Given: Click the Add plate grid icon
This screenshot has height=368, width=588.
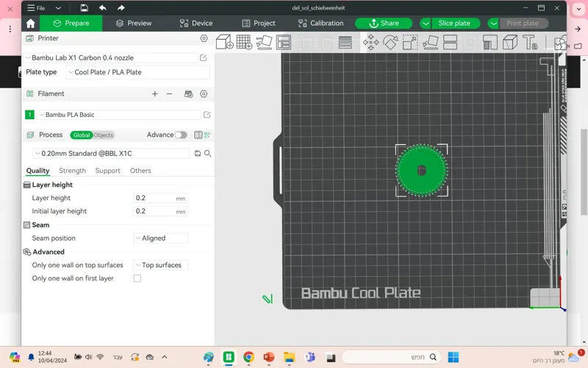Looking at the screenshot, I should click(x=244, y=42).
